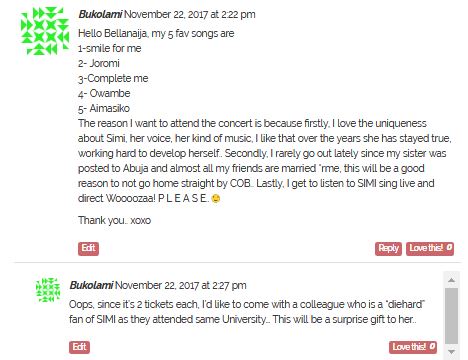Love this on the 2:27 pm reply
Viewport: 468px width, 360px height.
pyautogui.click(x=413, y=347)
